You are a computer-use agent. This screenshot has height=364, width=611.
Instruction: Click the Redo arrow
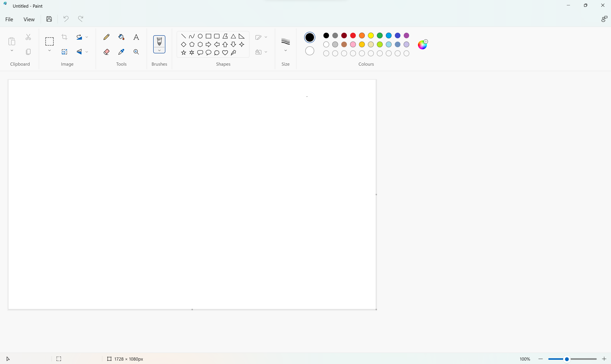coord(81,19)
